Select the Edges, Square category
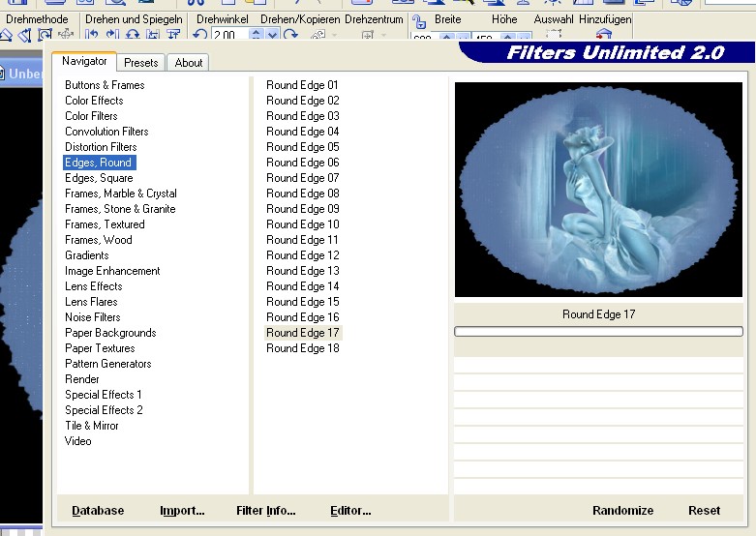 (99, 178)
